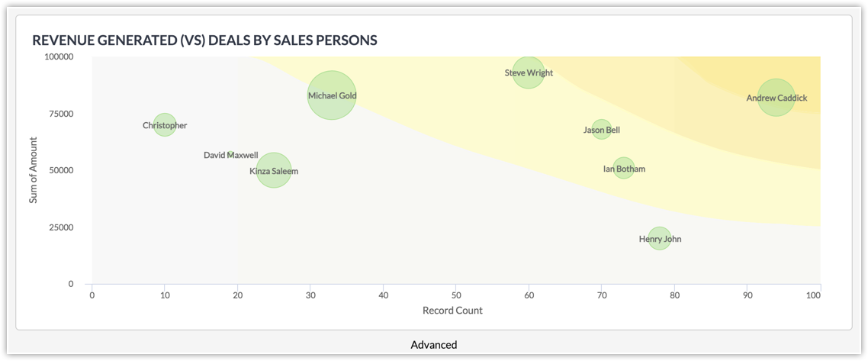Click the 30 tick on Record Count axis
Image resolution: width=868 pixels, height=361 pixels.
tap(310, 295)
